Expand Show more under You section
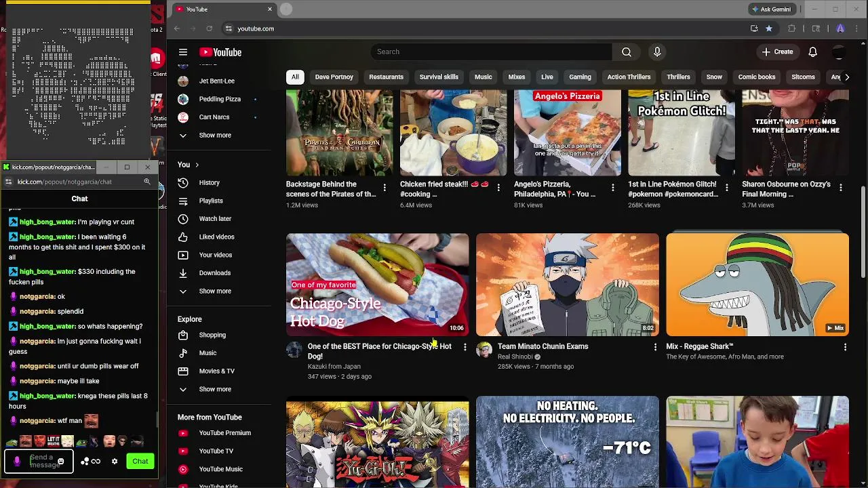 click(215, 291)
